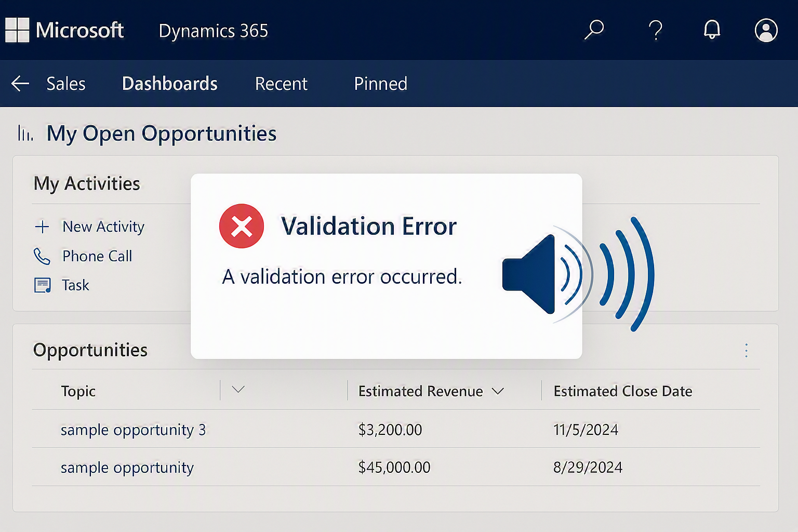The height and width of the screenshot is (532, 798).
Task: Click the red Validation Error X icon
Action: 242,226
